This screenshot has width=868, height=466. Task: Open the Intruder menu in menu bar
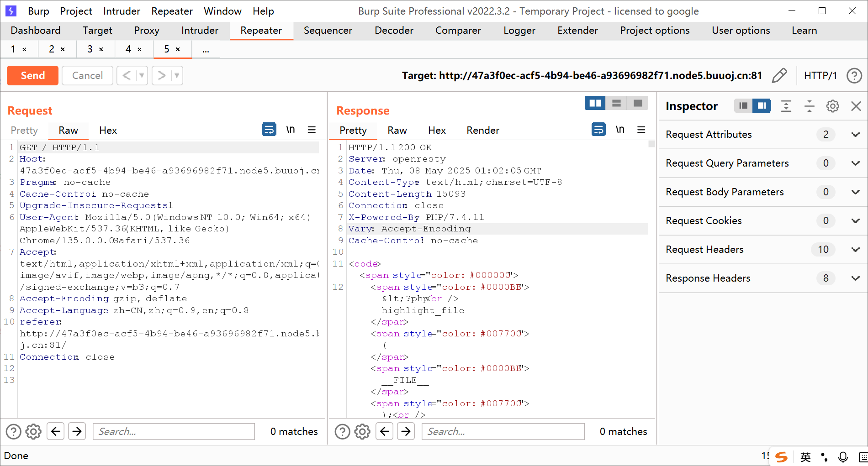[x=122, y=11]
